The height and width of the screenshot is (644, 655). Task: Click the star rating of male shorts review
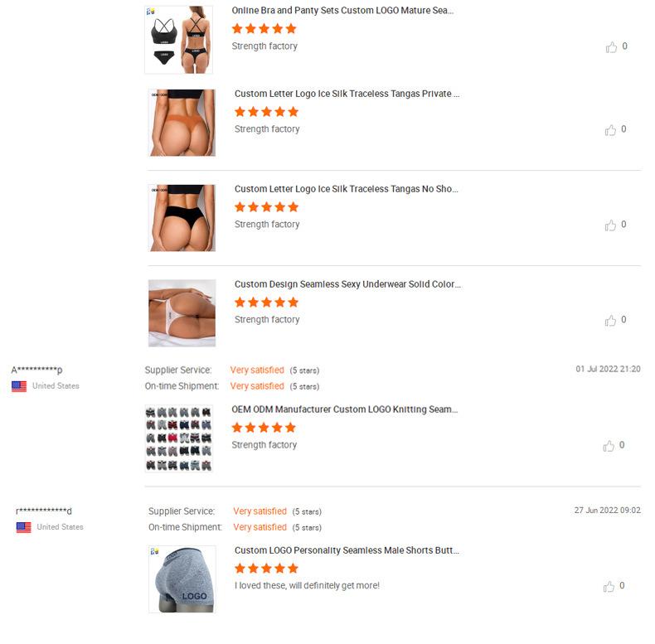click(266, 568)
